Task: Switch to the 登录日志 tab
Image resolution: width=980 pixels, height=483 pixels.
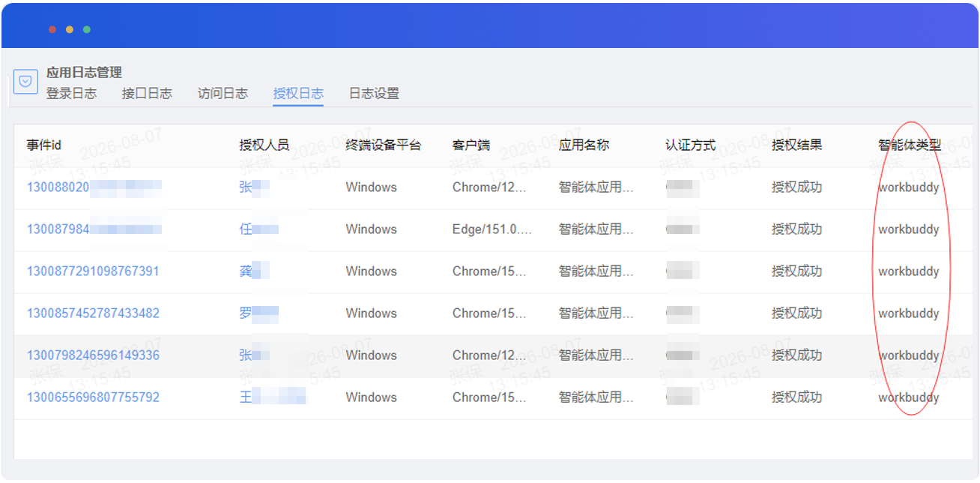Action: [71, 94]
